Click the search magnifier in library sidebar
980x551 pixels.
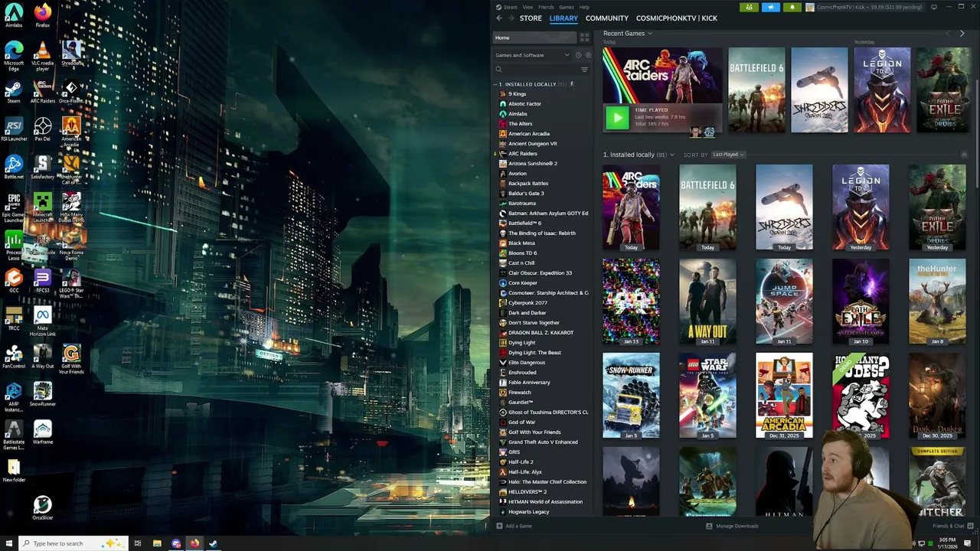498,70
